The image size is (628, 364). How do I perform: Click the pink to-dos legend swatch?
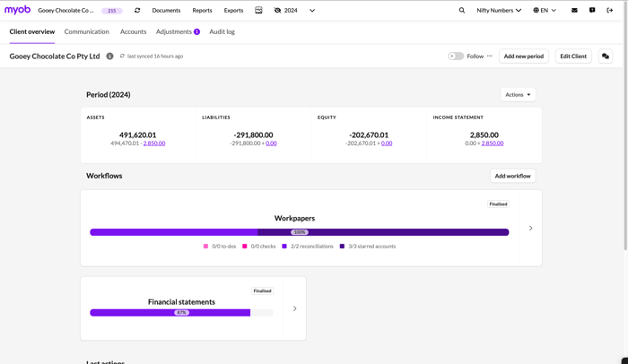[205, 247]
